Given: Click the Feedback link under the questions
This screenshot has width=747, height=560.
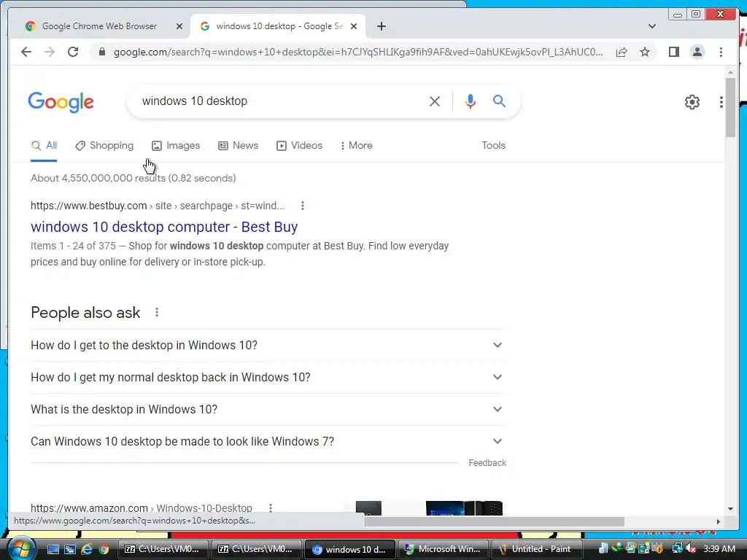Looking at the screenshot, I should 487,463.
